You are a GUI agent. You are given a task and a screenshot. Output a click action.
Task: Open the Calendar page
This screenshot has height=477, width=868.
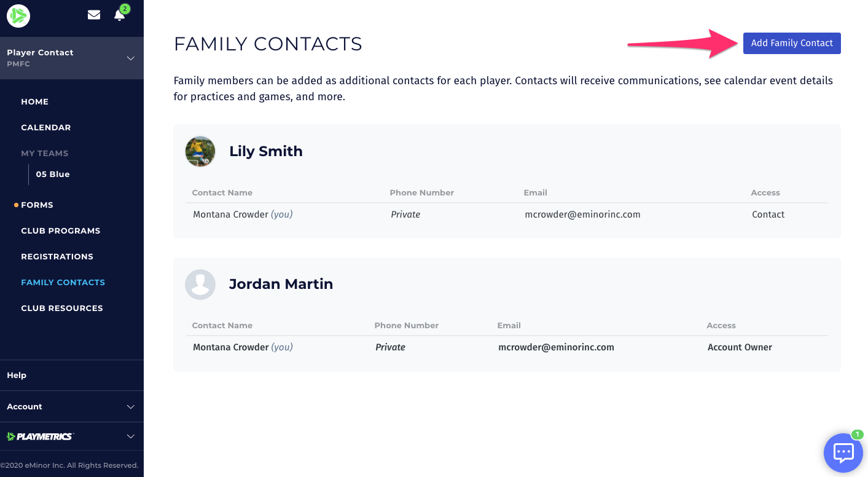pyautogui.click(x=46, y=127)
